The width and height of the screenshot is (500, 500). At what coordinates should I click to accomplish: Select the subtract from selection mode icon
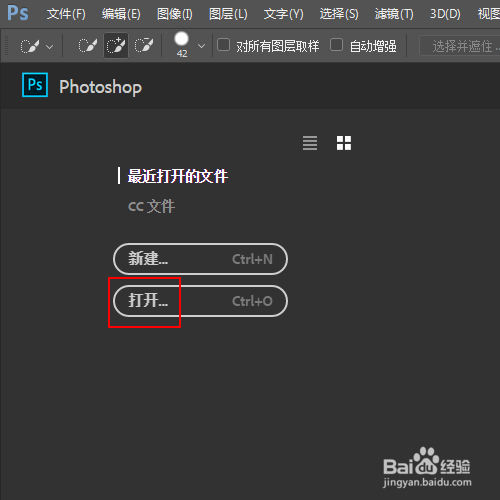click(x=144, y=45)
